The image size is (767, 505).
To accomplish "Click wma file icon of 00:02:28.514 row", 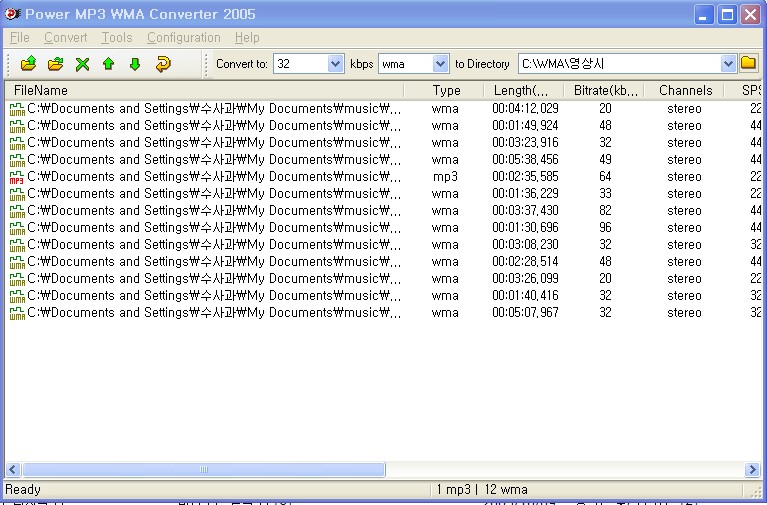I will [x=17, y=262].
